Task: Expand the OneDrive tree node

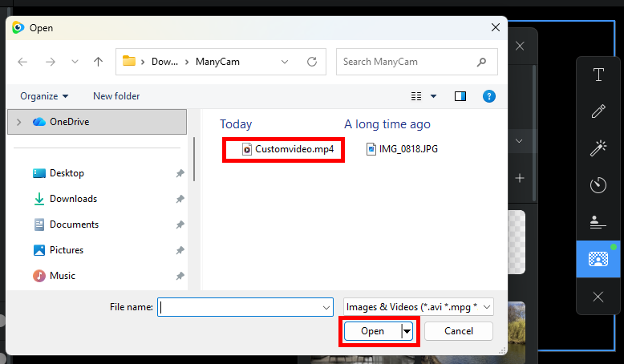Action: click(19, 122)
